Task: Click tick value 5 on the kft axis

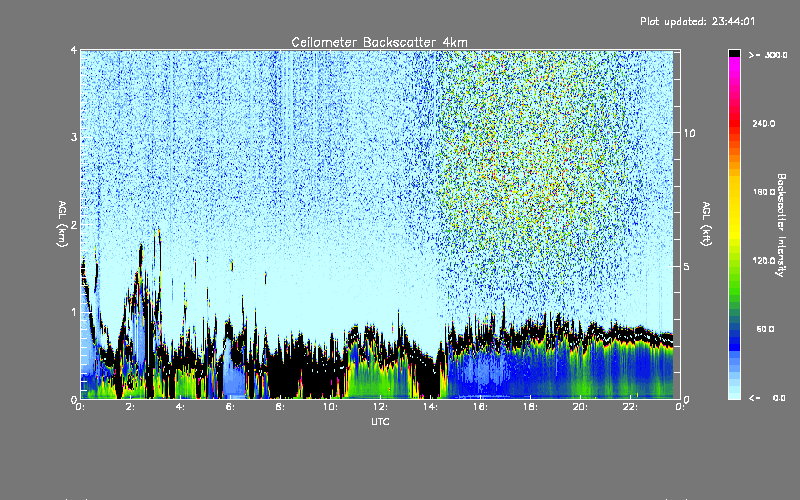Action: click(x=686, y=266)
